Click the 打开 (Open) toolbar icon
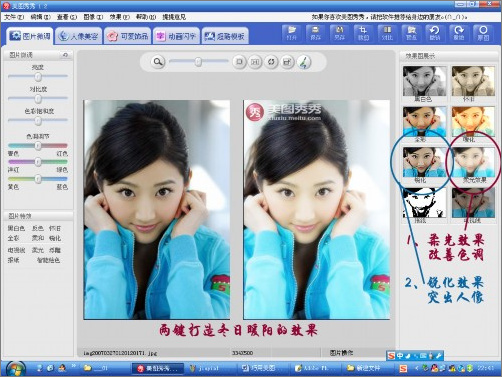 pos(292,33)
